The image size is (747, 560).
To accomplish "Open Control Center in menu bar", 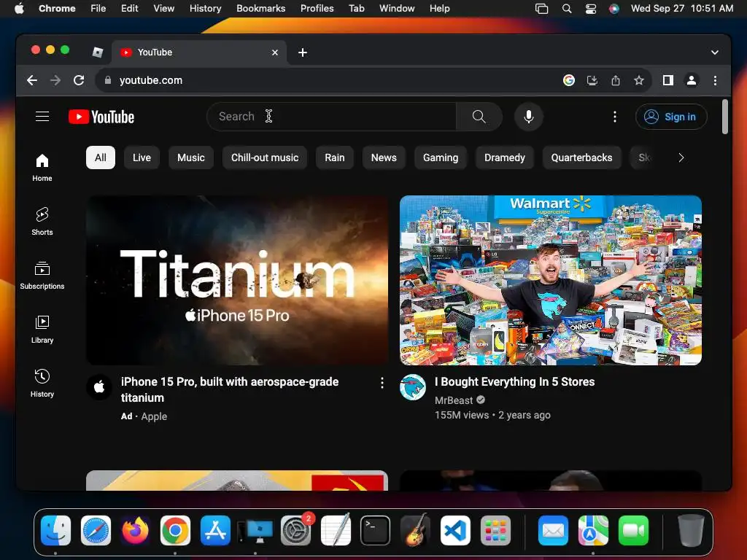I will (591, 9).
